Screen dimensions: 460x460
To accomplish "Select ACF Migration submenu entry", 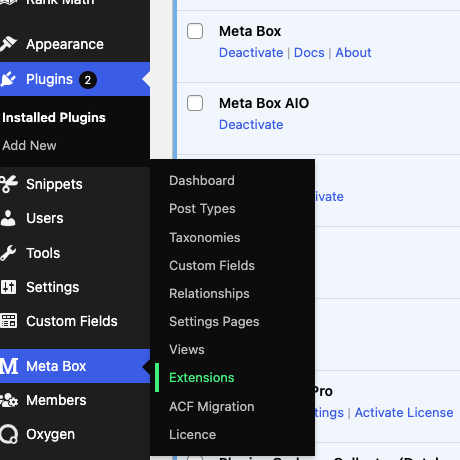I will [x=212, y=407].
